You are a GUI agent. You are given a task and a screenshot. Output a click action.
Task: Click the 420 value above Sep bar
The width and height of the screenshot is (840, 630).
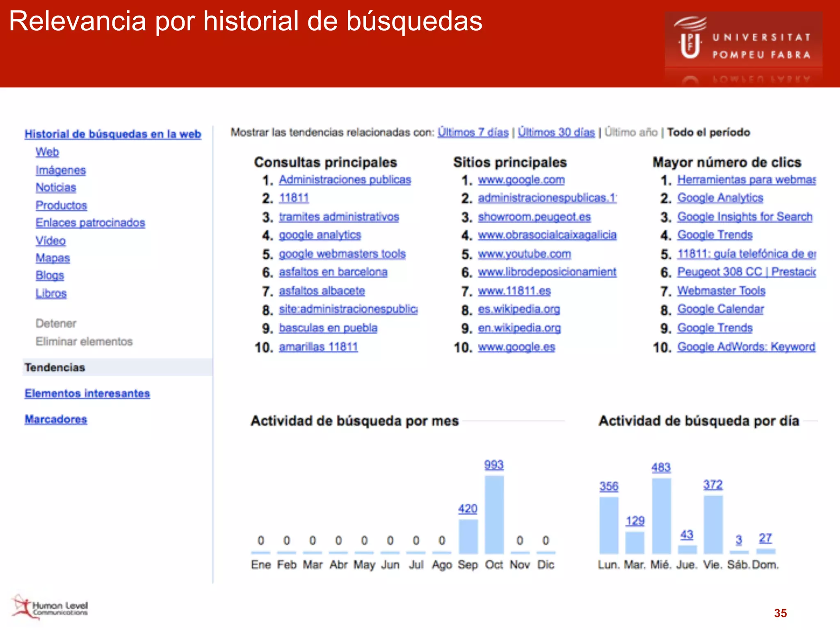468,509
